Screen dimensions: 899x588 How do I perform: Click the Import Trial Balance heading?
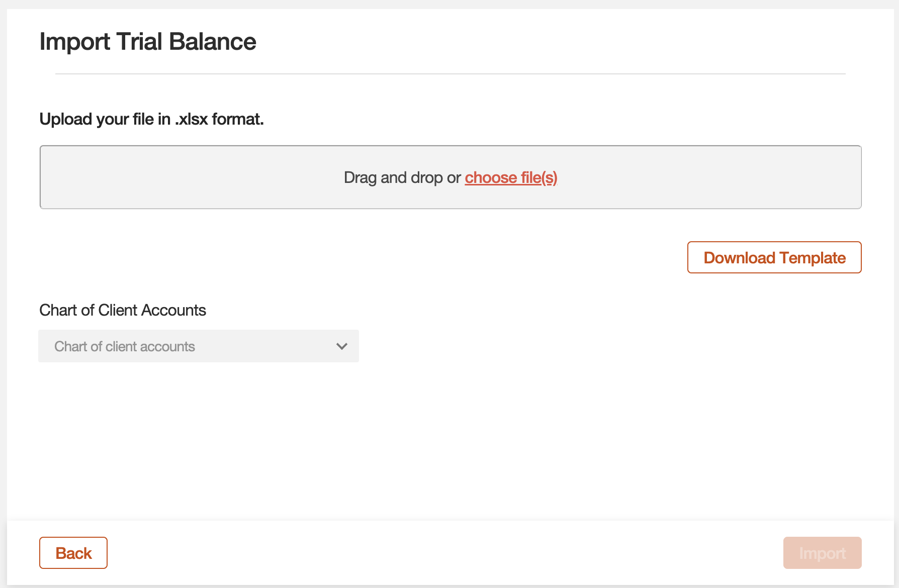[x=148, y=41]
